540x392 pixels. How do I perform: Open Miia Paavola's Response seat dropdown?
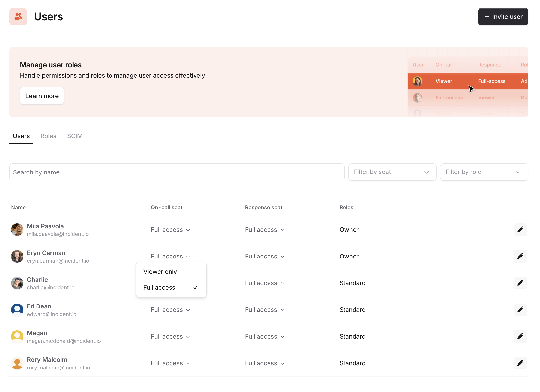[x=265, y=230]
